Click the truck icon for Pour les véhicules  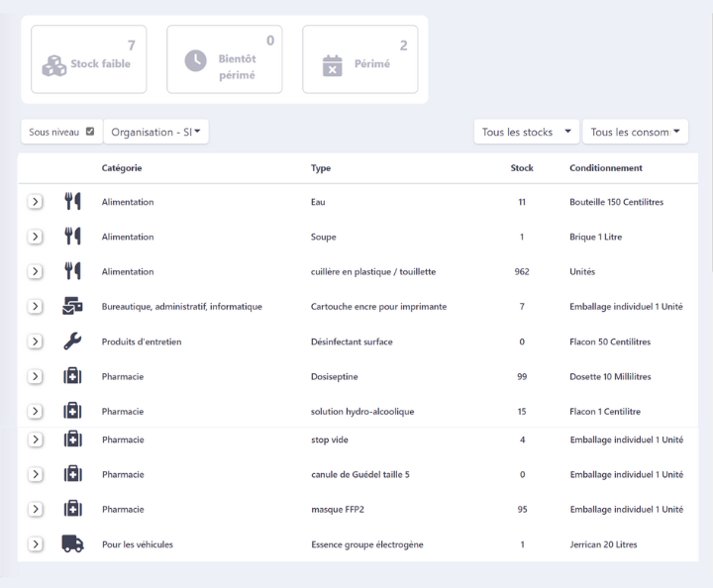coord(72,543)
